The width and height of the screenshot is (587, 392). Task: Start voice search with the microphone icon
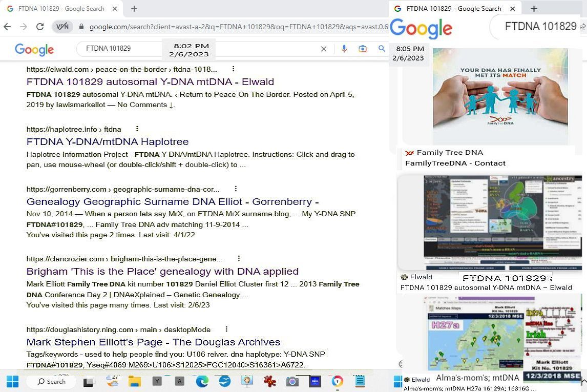344,49
